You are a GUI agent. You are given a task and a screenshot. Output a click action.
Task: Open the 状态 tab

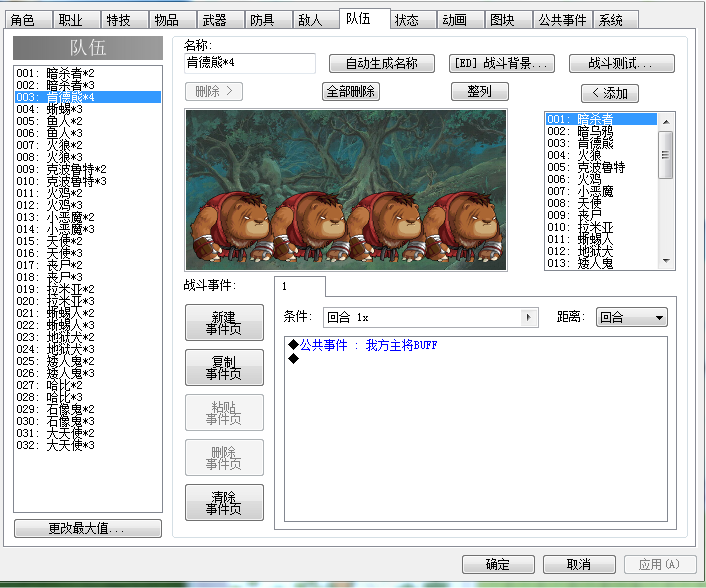tap(413, 20)
